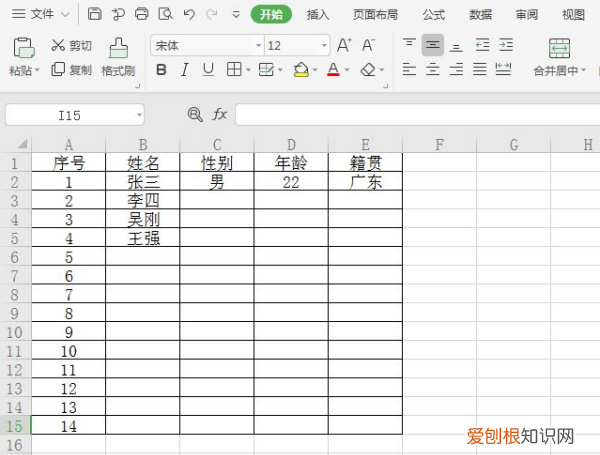This screenshot has height=455, width=600.
Task: Click the Print icon
Action: 142,14
